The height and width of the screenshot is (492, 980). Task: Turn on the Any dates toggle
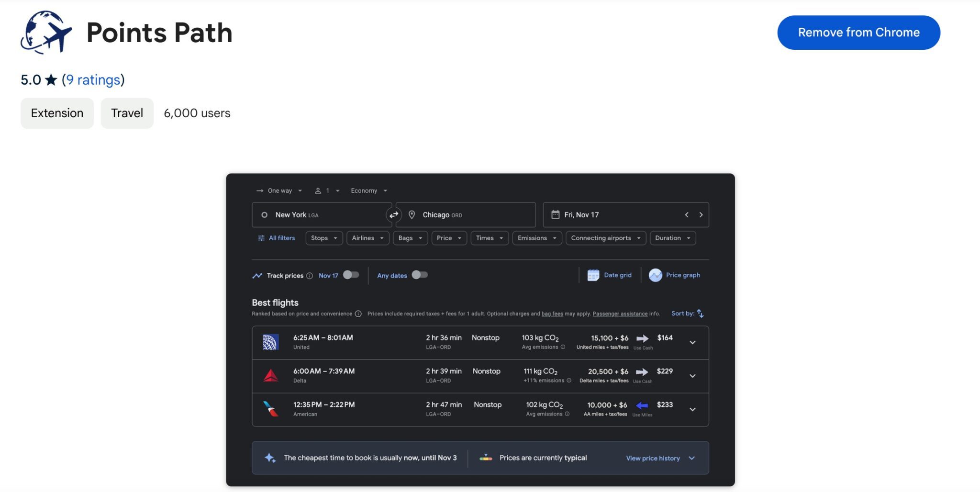(420, 275)
